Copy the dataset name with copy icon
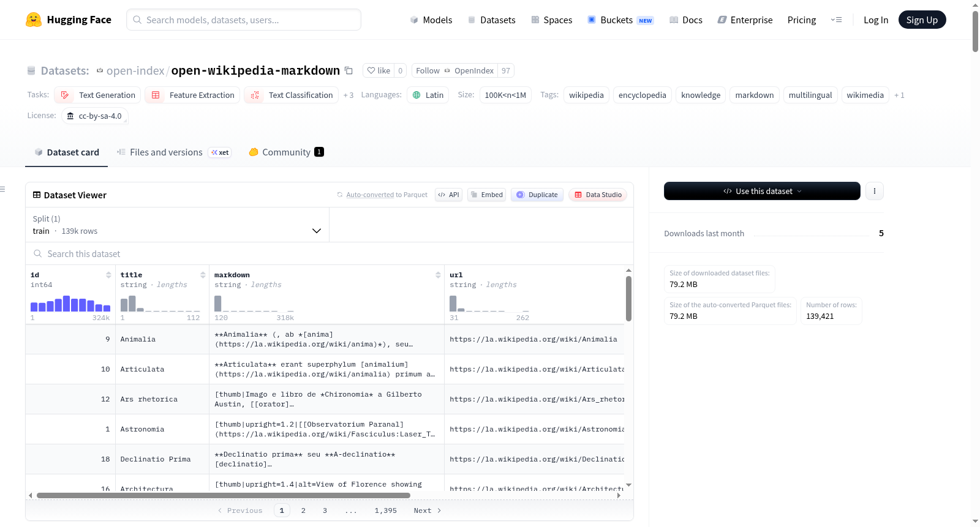 pos(349,70)
